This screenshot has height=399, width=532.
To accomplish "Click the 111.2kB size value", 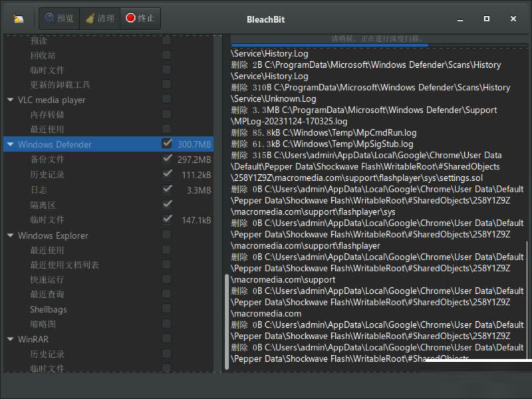I will (196, 175).
